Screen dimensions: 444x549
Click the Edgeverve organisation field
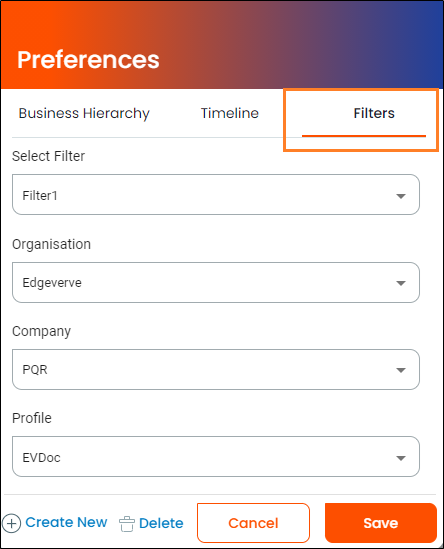coord(216,282)
